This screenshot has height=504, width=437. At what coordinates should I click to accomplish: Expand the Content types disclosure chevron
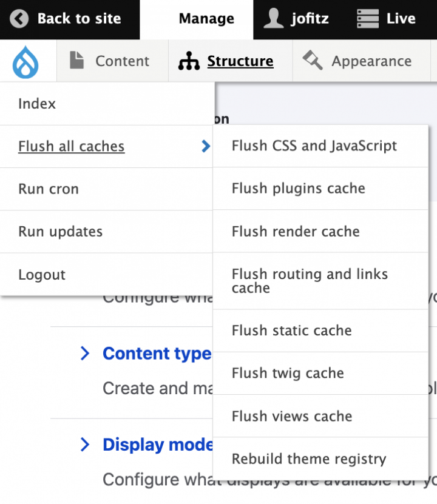click(x=85, y=354)
